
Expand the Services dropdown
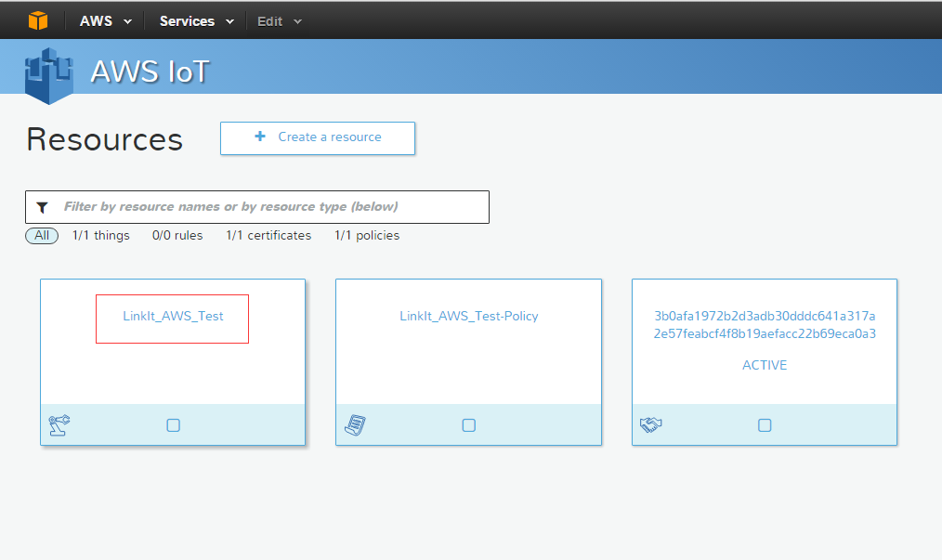pos(196,21)
